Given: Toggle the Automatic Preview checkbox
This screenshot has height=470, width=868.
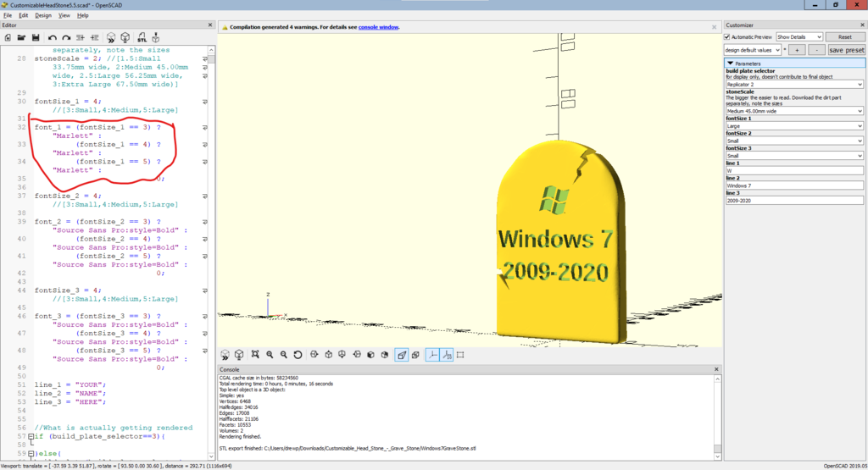Looking at the screenshot, I should point(727,37).
